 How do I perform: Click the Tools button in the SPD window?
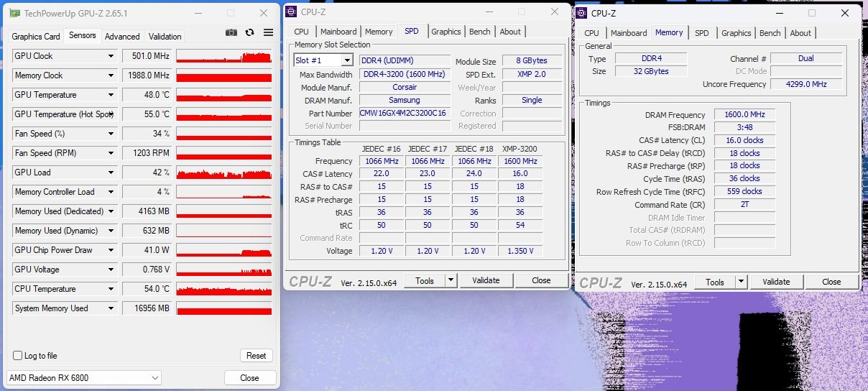425,280
